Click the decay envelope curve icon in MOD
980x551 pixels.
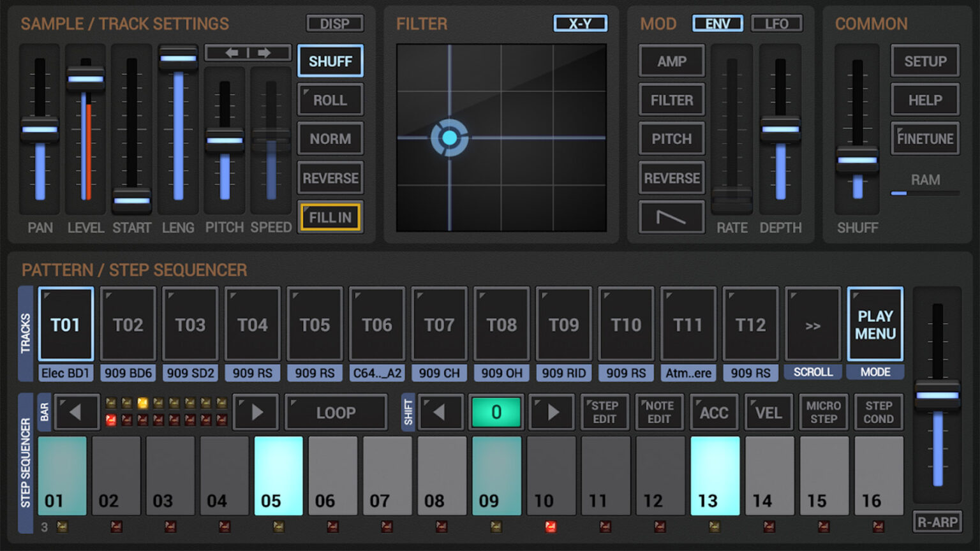coord(671,217)
